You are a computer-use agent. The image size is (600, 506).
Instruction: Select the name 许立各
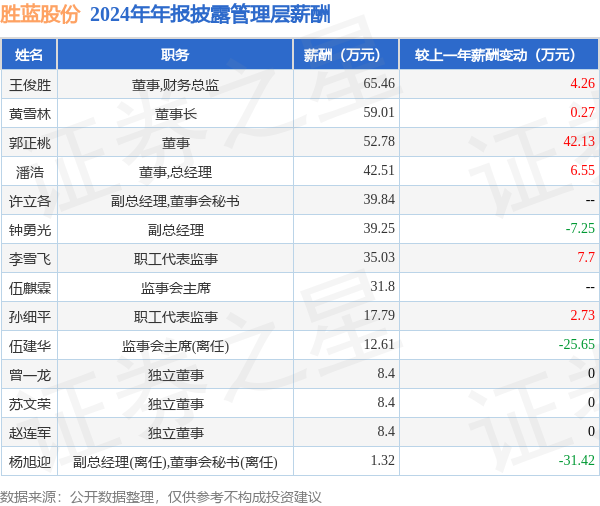pyautogui.click(x=30, y=201)
